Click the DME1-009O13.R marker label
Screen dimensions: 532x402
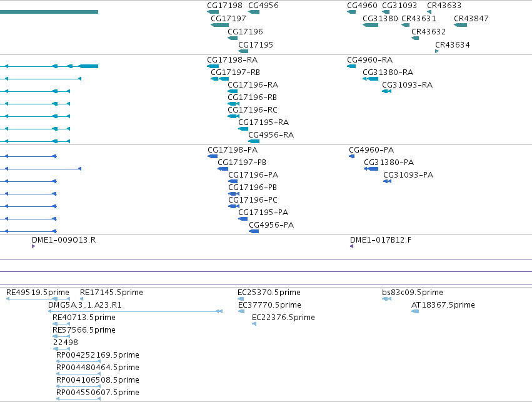coord(64,240)
